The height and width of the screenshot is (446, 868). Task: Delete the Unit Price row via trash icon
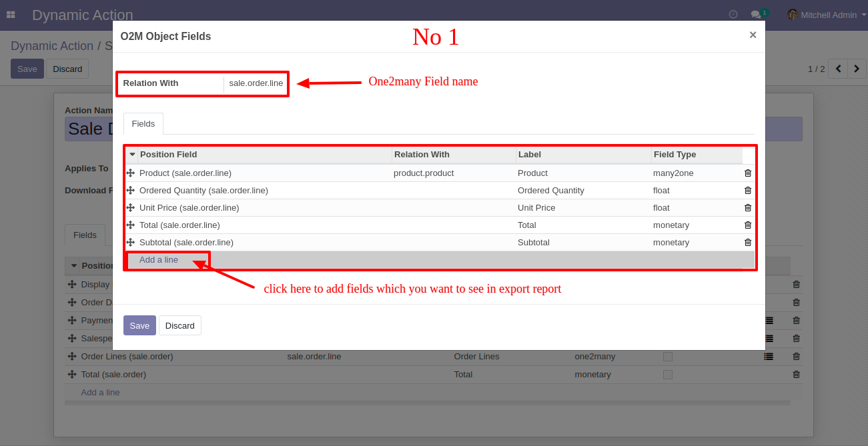748,208
